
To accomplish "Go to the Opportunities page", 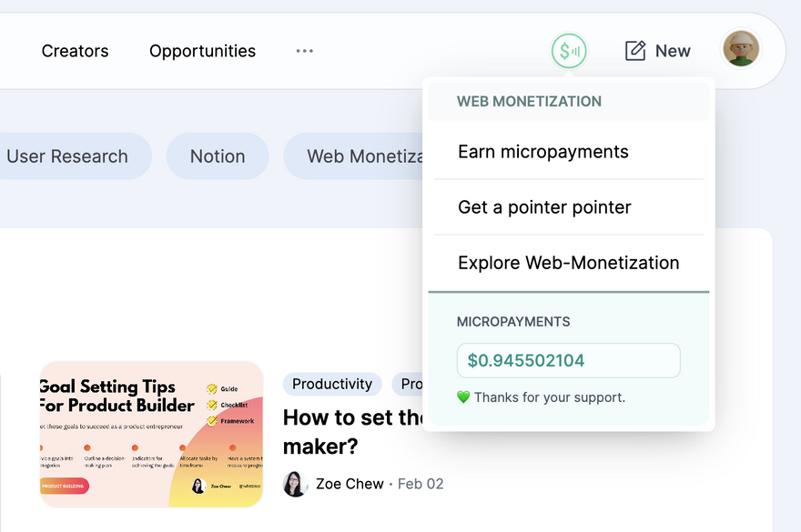I will tap(202, 51).
